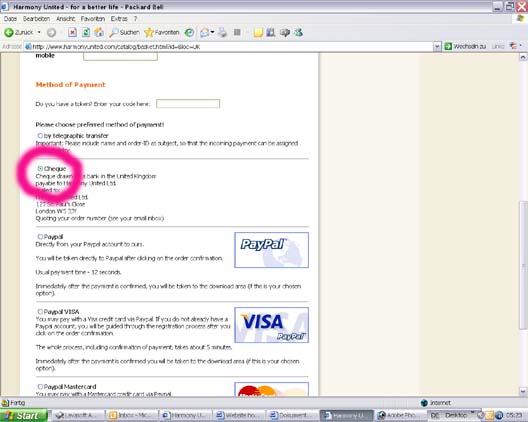Expand the Desktop toolbar chevron in taskbar
This screenshot has height=422, width=528.
click(x=473, y=413)
